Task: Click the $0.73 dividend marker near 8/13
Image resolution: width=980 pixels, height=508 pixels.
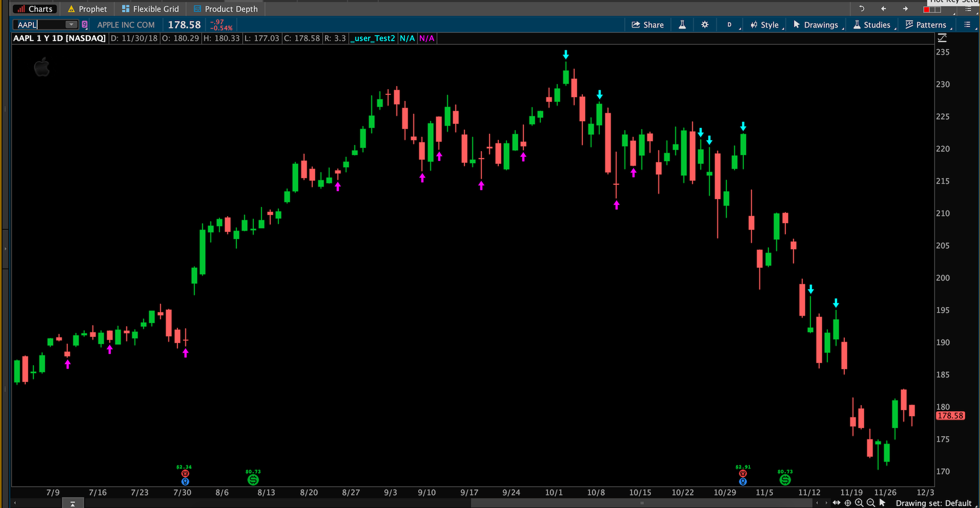Action: (x=253, y=480)
